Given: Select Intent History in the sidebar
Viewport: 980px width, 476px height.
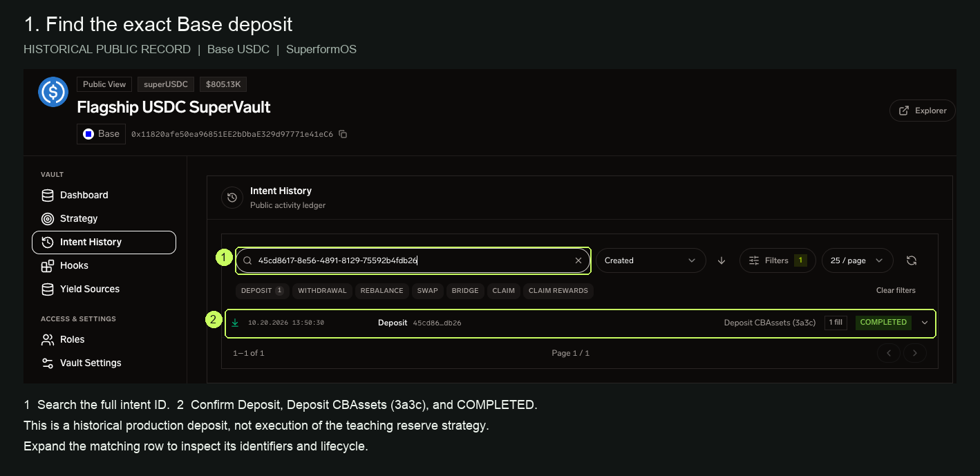Looking at the screenshot, I should point(104,242).
